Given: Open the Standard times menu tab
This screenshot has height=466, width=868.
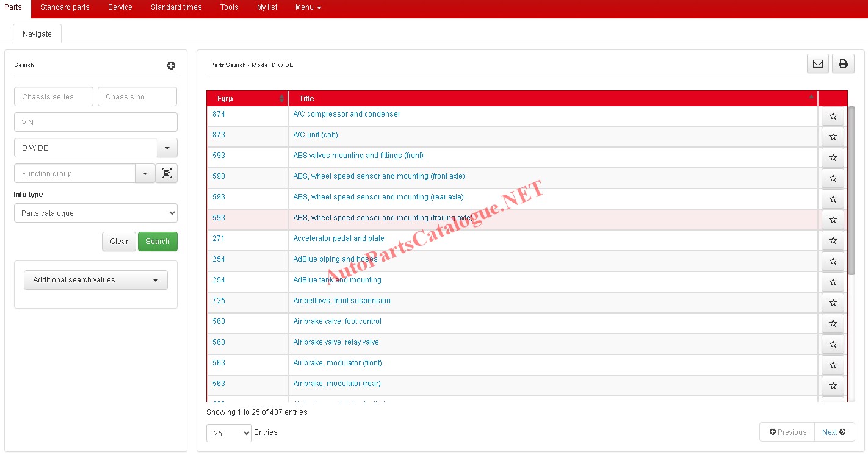Looking at the screenshot, I should (176, 7).
